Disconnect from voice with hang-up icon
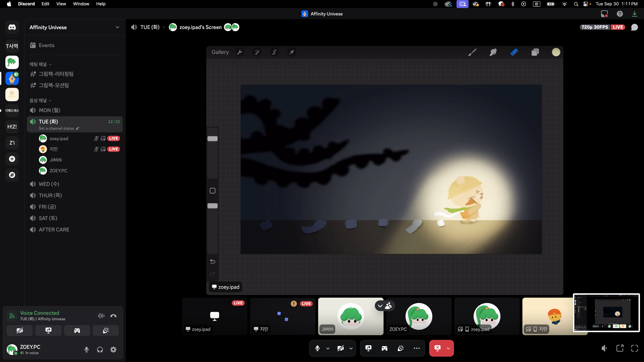 (113, 316)
